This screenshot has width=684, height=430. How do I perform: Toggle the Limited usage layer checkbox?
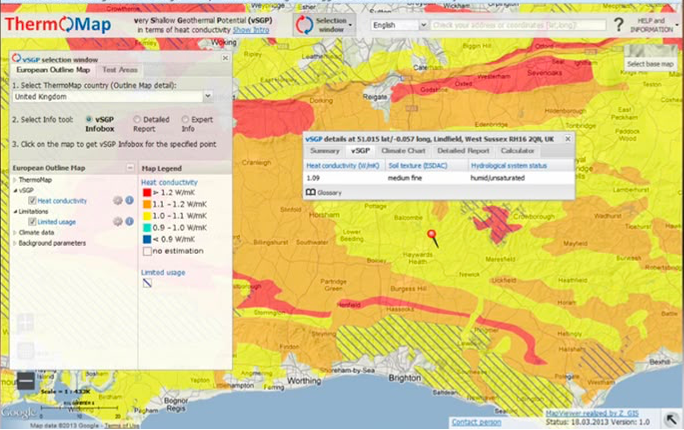(x=32, y=222)
